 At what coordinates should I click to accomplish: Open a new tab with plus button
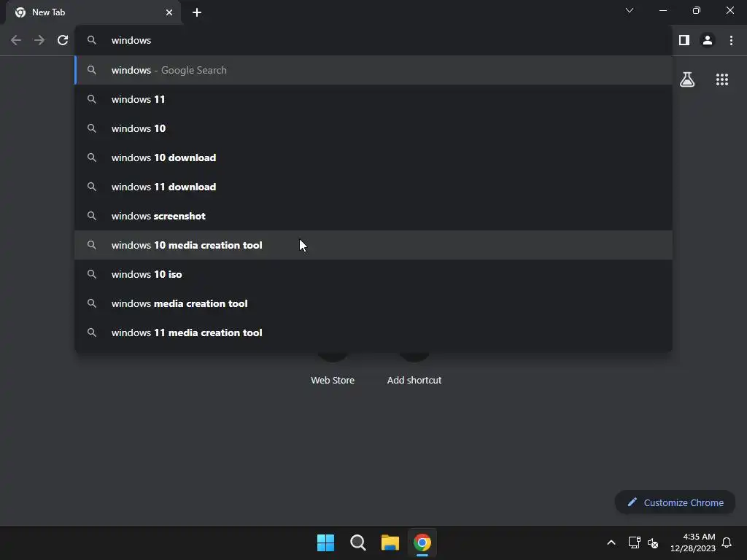197,12
